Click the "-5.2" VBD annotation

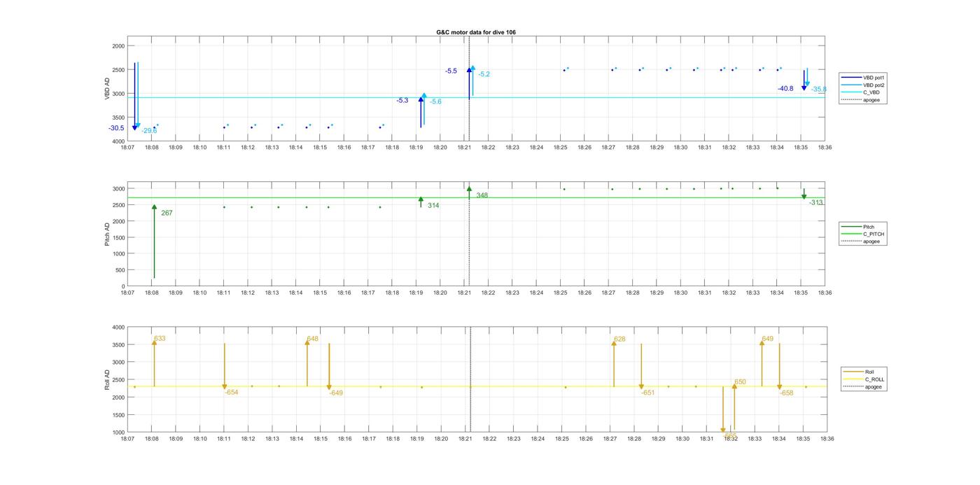[484, 74]
